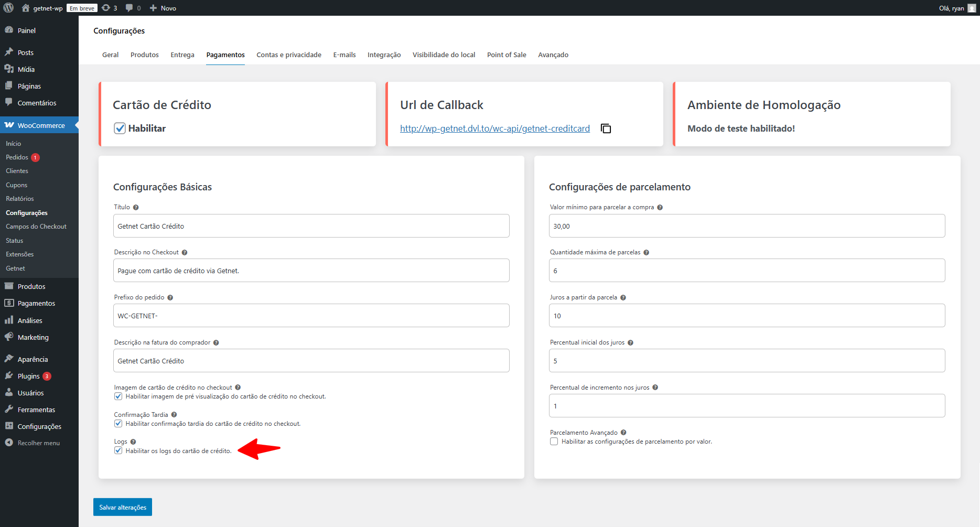980x527 pixels.
Task: Switch to the Entrega tab
Action: (182, 55)
